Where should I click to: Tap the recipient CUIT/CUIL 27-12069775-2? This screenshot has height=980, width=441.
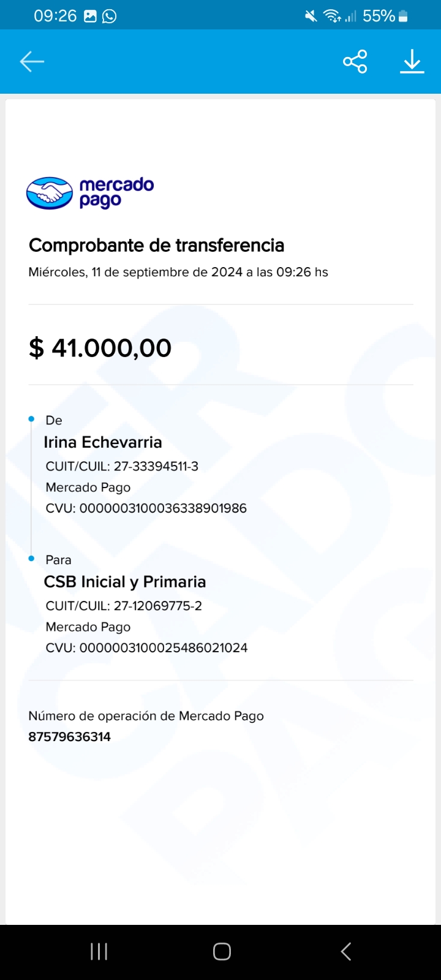(x=157, y=606)
